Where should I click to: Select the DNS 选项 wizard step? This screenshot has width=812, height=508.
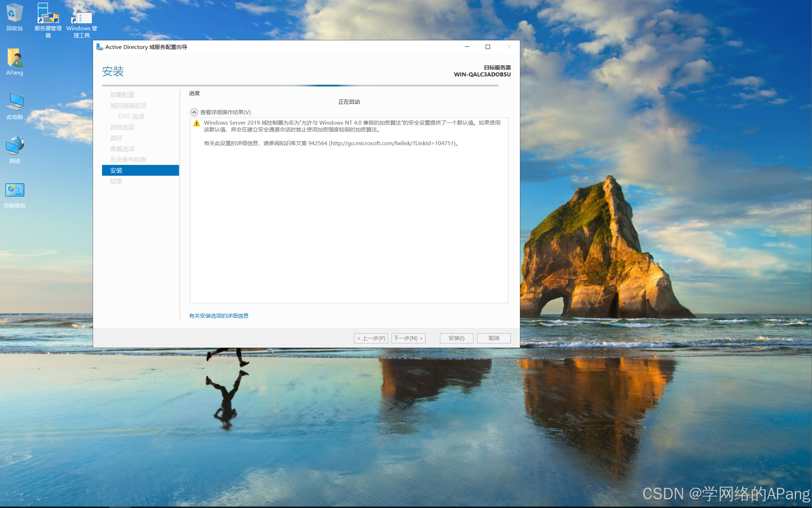[x=131, y=116]
